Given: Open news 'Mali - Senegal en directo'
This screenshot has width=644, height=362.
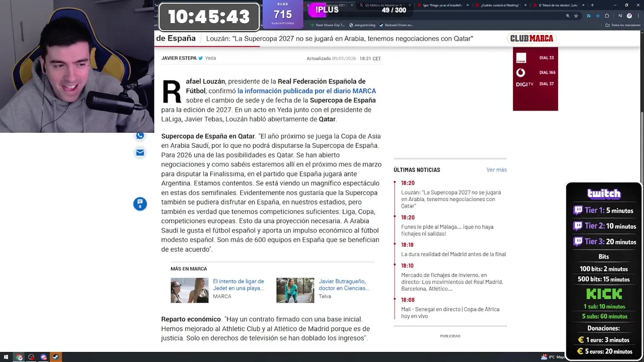Looking at the screenshot, I should click(450, 313).
